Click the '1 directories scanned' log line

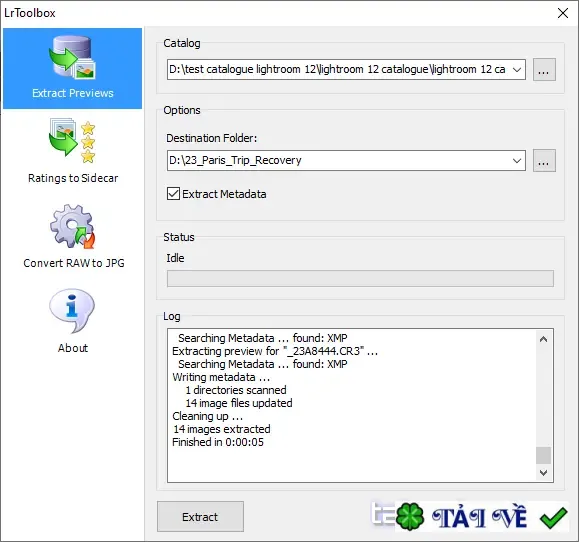236,390
